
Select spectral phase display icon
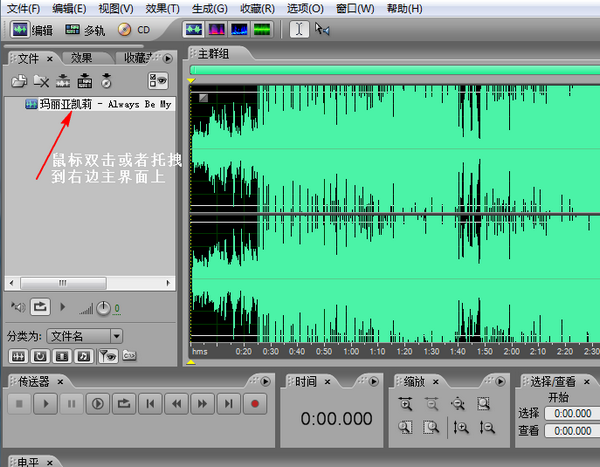point(262,29)
